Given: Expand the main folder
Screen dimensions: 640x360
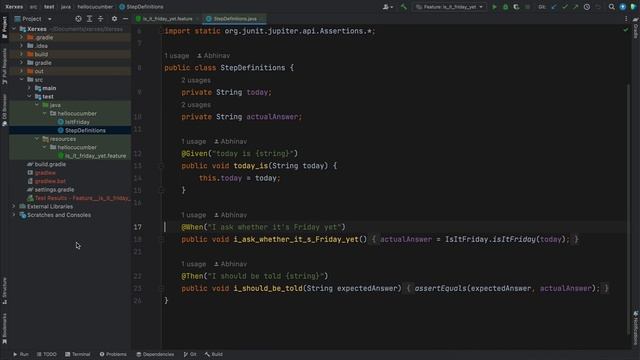Looking at the screenshot, I should 29,88.
